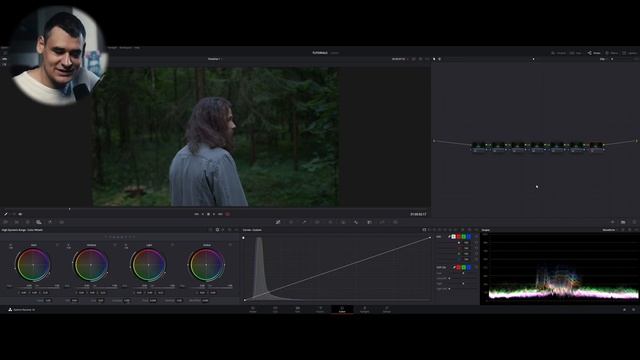Reset the Dark zone wheel
The height and width of the screenshot is (360, 640).
point(57,245)
